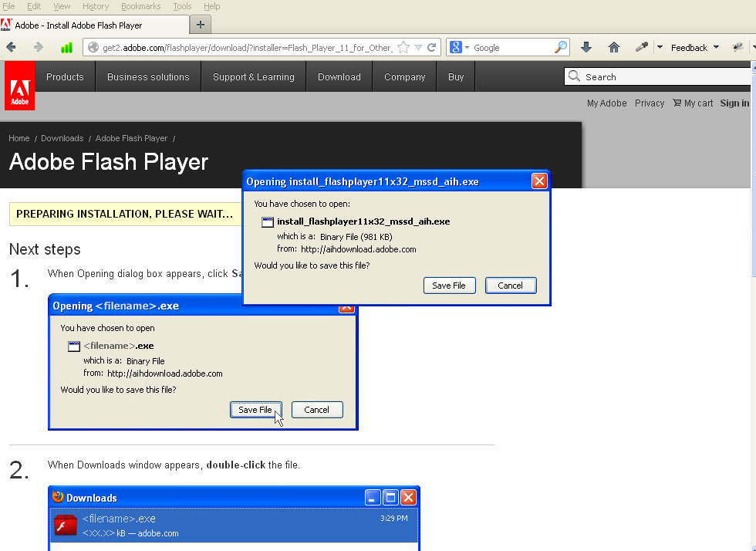Click the magnifier in the Google search box
Image resolution: width=756 pixels, height=551 pixels.
tap(560, 47)
